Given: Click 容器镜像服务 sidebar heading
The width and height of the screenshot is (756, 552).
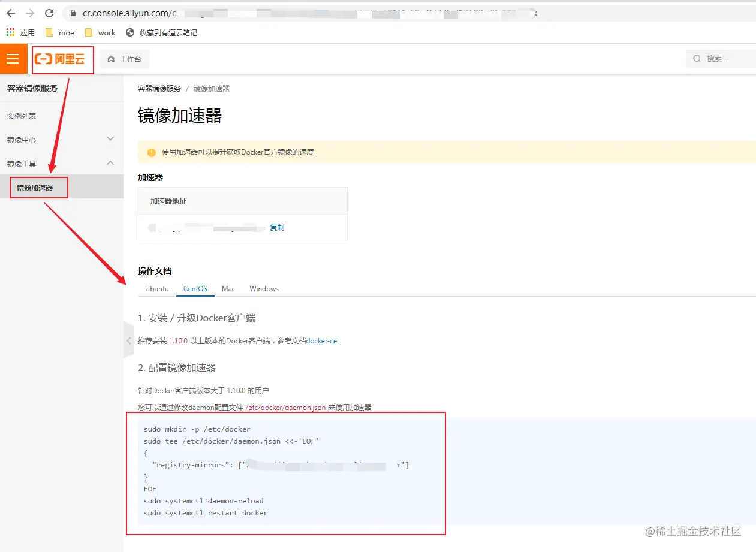Looking at the screenshot, I should click(x=32, y=88).
